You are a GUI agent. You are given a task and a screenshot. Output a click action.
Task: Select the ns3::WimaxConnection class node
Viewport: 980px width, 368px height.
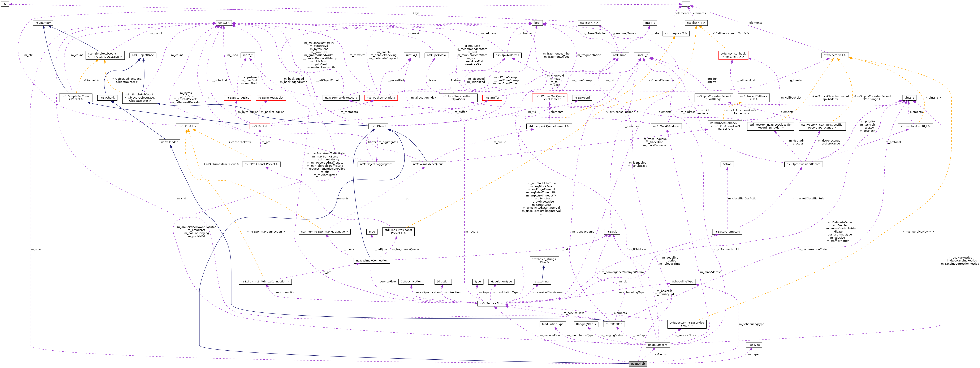tap(371, 261)
